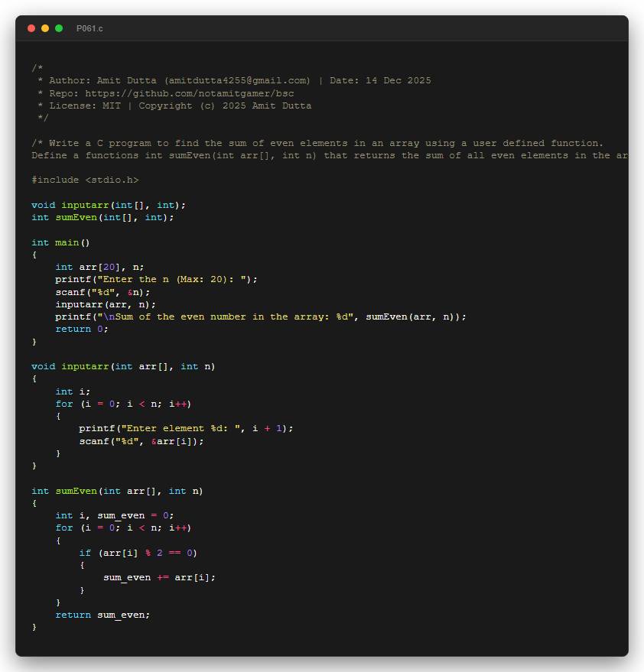Click the 'return sum_even;' statement
The height and width of the screenshot is (672, 644).
102,615
